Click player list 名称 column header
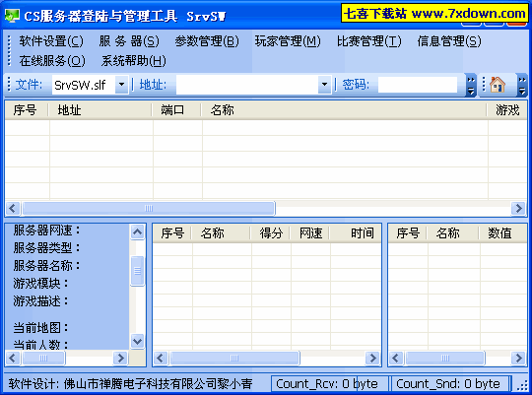Viewport: 532px width, 395px height. click(x=222, y=233)
